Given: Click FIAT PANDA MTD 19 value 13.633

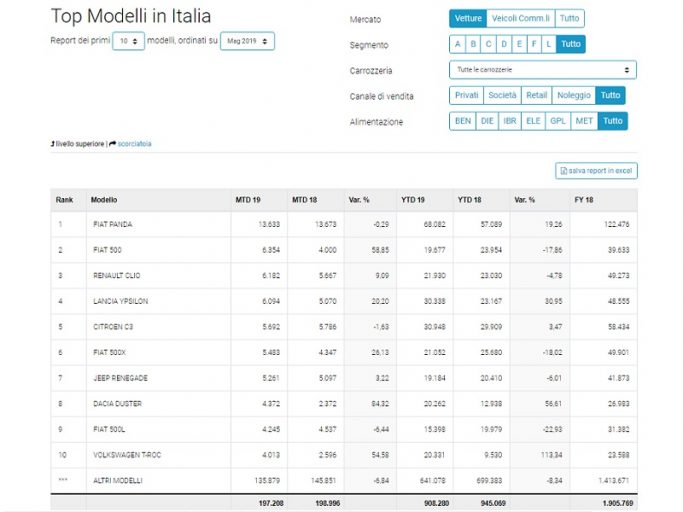Looking at the screenshot, I should (269, 224).
